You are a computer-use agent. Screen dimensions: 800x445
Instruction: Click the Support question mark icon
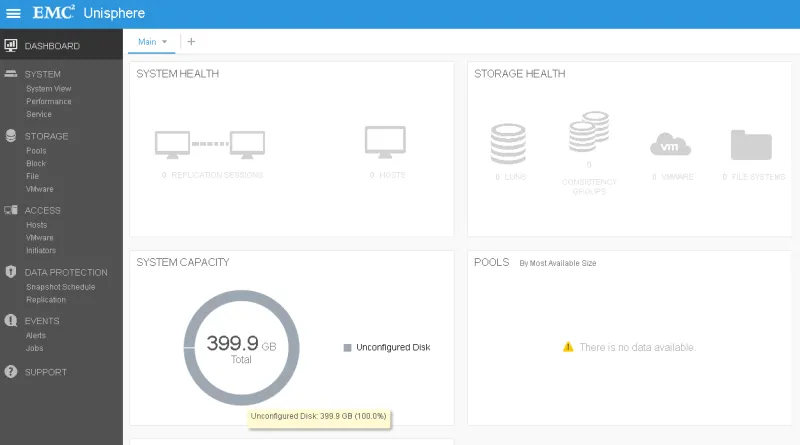(11, 372)
